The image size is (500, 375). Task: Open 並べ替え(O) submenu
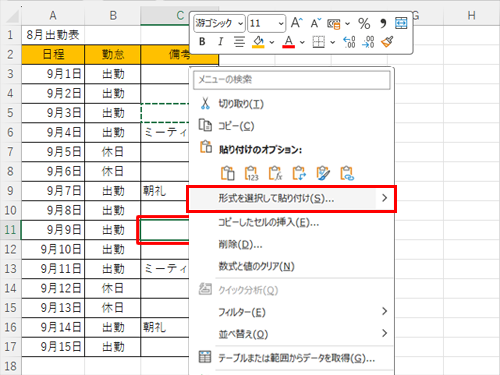pyautogui.click(x=292, y=334)
